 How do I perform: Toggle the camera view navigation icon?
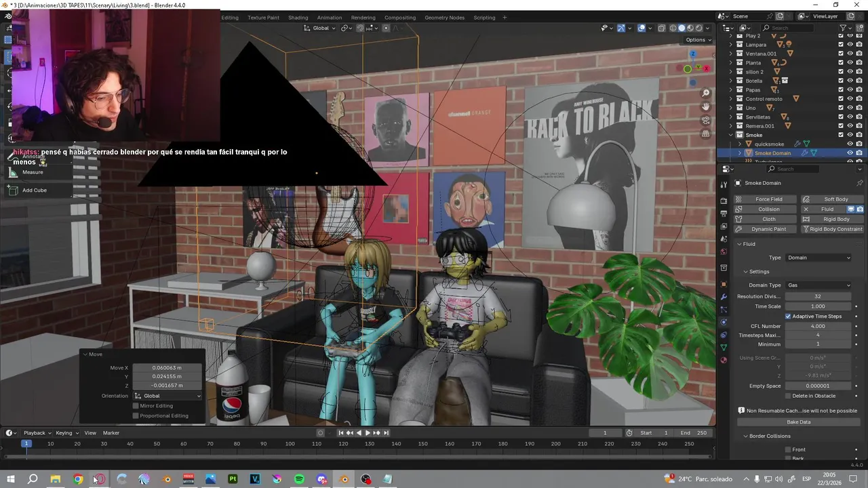tap(706, 120)
